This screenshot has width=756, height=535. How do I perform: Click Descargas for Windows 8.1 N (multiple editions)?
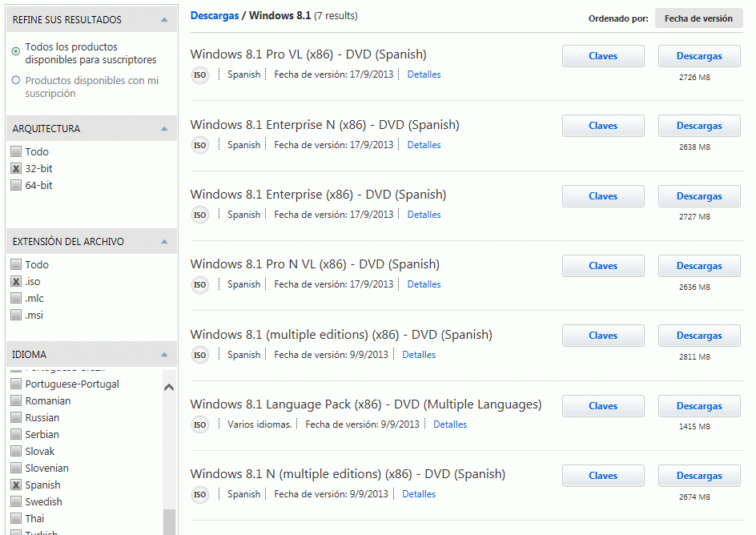[699, 476]
